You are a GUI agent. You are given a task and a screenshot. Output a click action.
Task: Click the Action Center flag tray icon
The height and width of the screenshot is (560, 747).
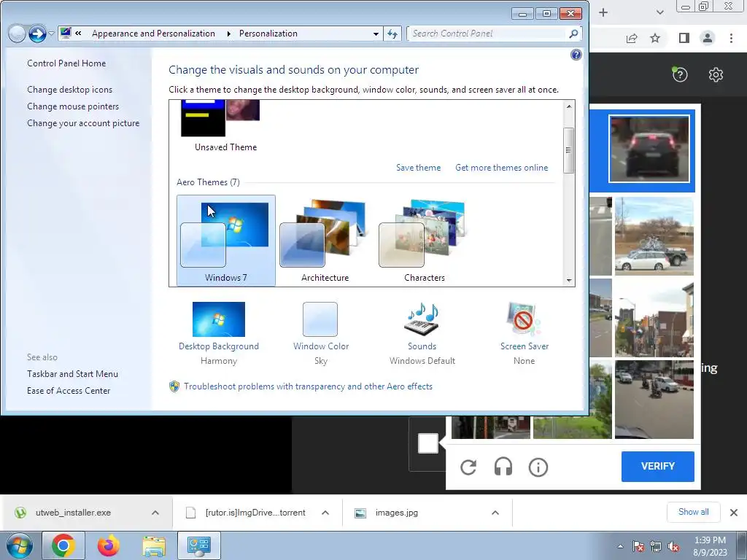tap(638, 547)
